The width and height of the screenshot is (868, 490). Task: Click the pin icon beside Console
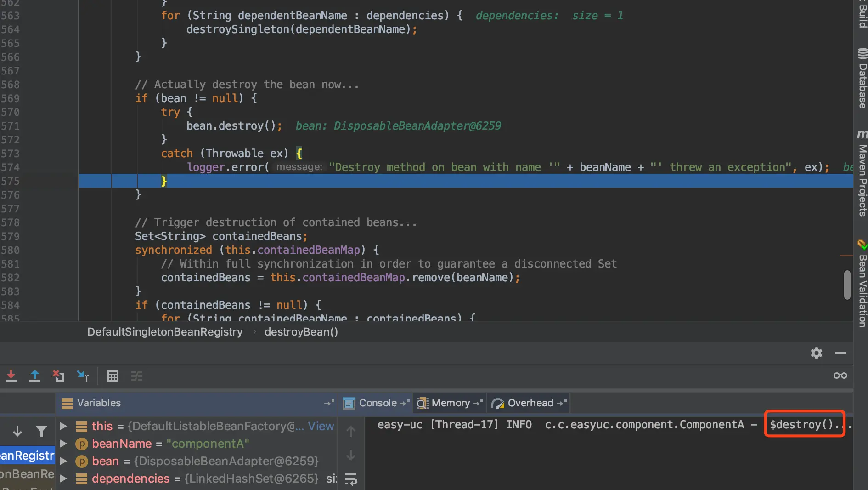pos(404,403)
